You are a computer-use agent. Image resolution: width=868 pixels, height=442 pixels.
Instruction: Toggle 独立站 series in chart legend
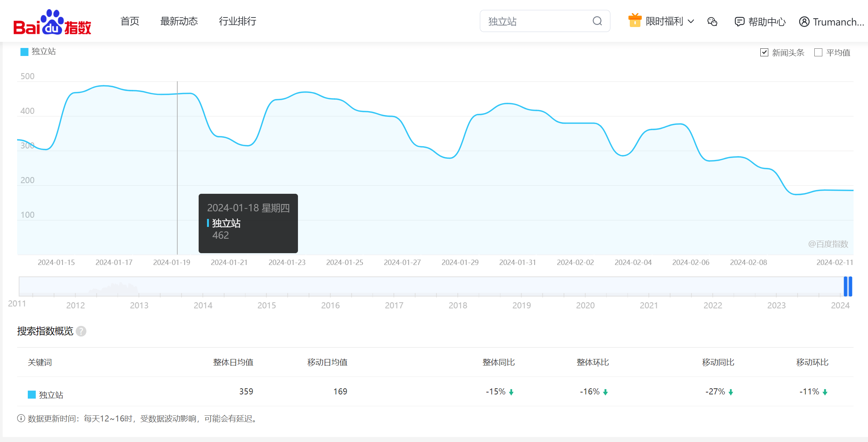[x=38, y=51]
